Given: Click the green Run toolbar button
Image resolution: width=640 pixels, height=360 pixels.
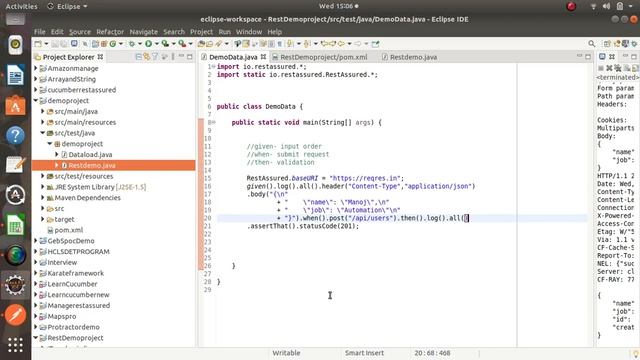Looking at the screenshot, I should pyautogui.click(x=149, y=44).
